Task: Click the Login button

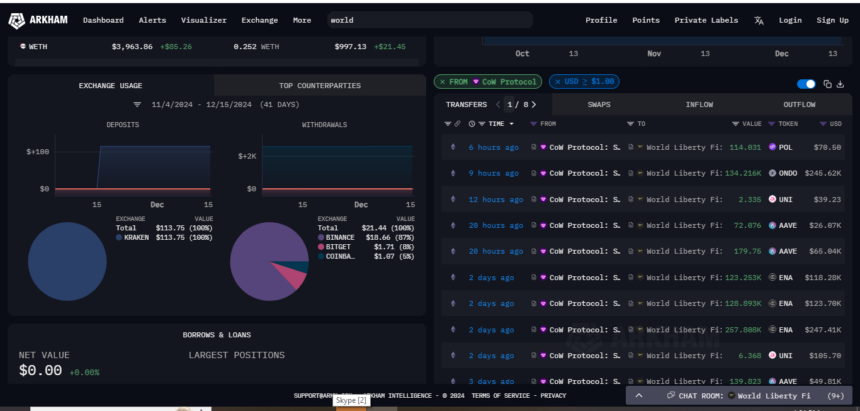Action: 790,20
